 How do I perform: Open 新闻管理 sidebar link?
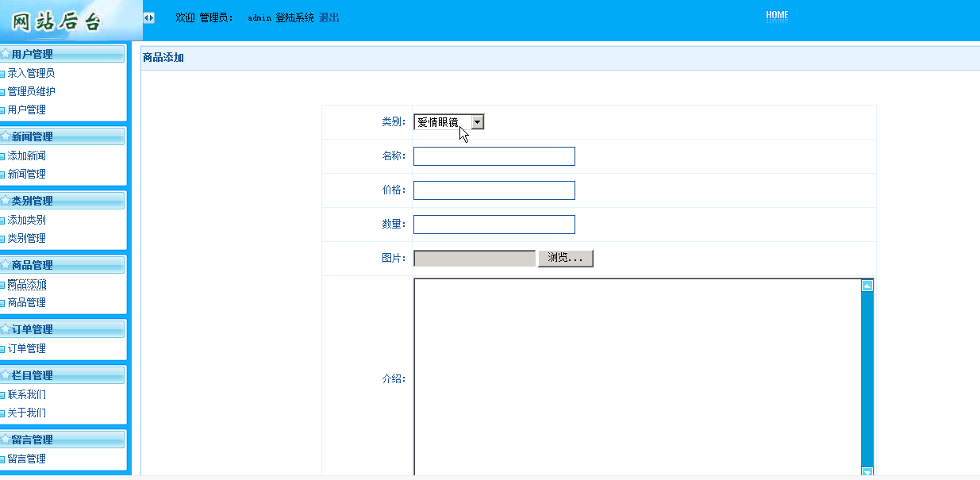click(26, 174)
